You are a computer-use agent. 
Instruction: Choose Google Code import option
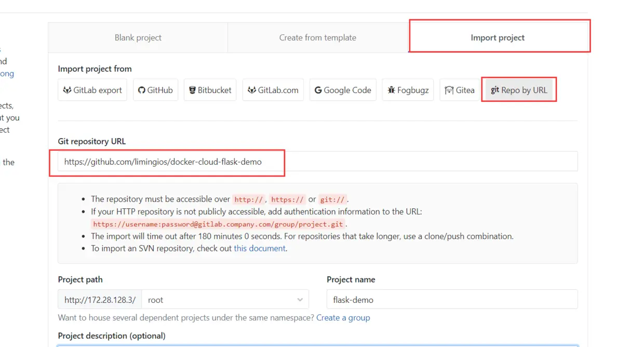343,90
